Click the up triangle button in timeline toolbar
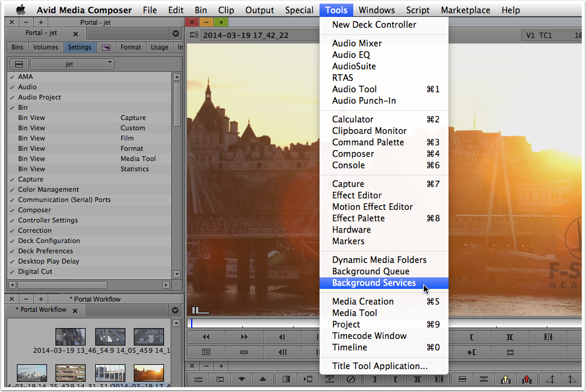Viewport: 586px width, 392px height. (263, 379)
